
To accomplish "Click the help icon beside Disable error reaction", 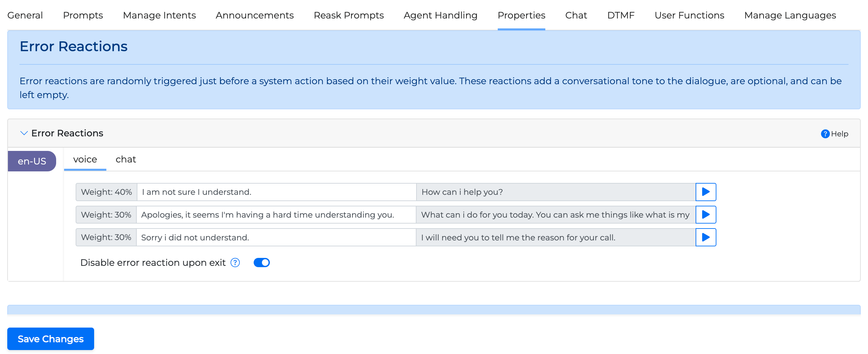I will (235, 263).
